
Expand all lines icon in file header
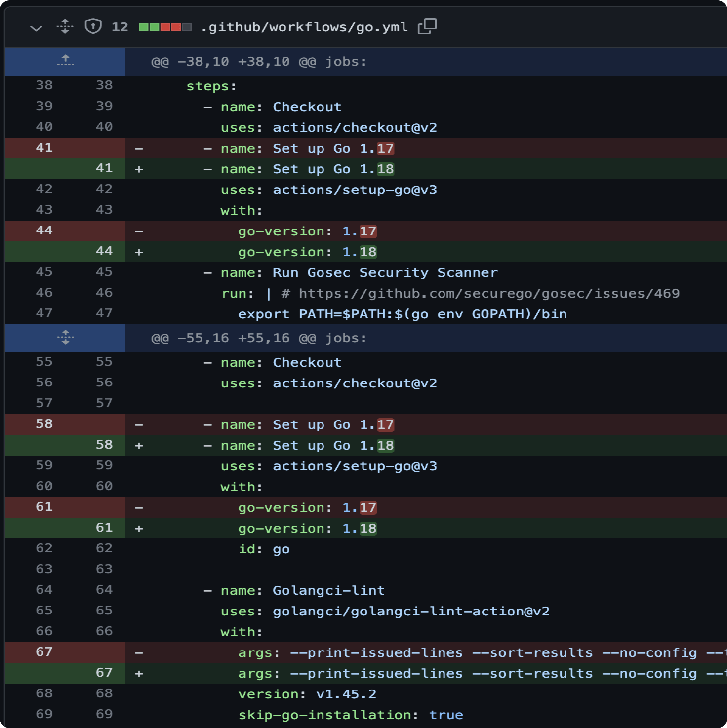click(x=65, y=26)
